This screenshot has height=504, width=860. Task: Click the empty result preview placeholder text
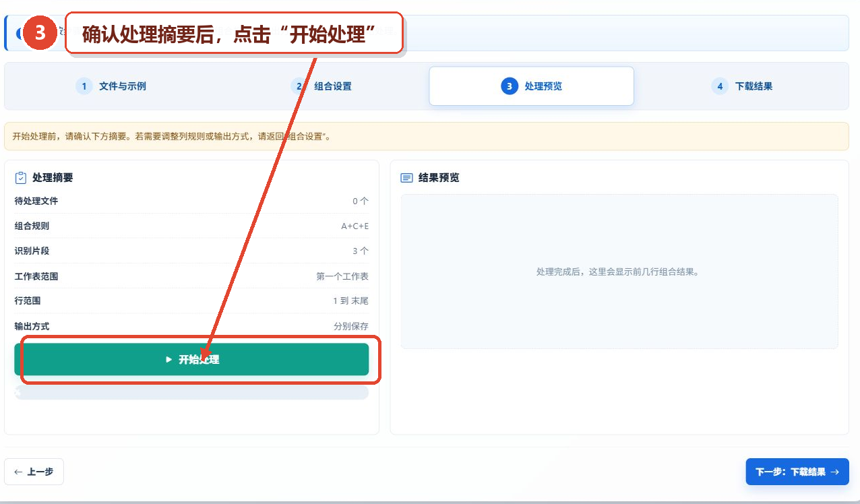(619, 272)
